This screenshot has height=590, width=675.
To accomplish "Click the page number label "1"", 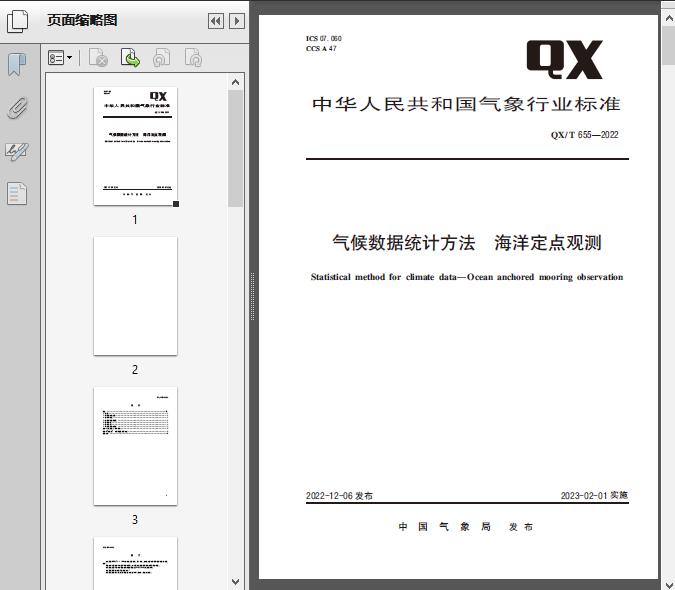I will click(x=135, y=220).
